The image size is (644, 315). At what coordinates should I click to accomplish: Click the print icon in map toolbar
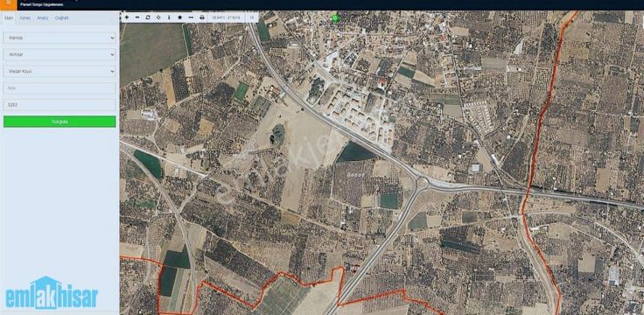coord(201,17)
